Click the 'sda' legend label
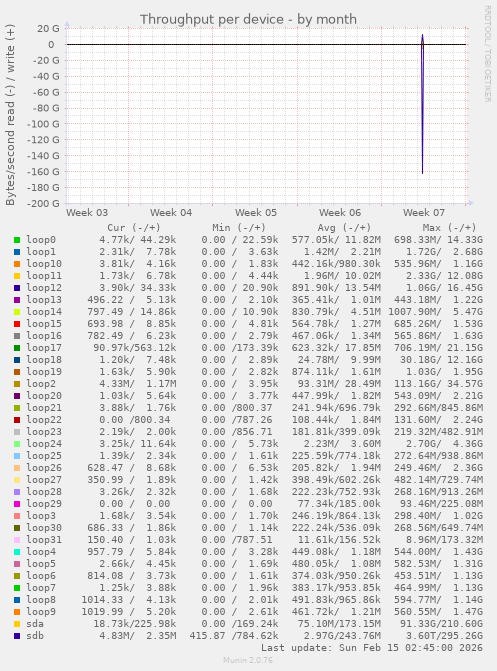Image resolution: width=497 pixels, height=671 pixels. point(35,623)
